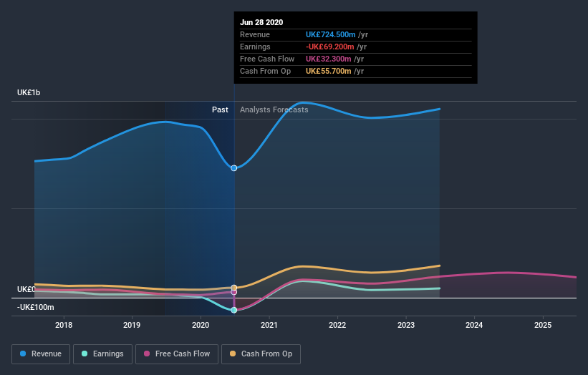
Task: Click the blue Revenue data point marker
Action: pos(234,168)
